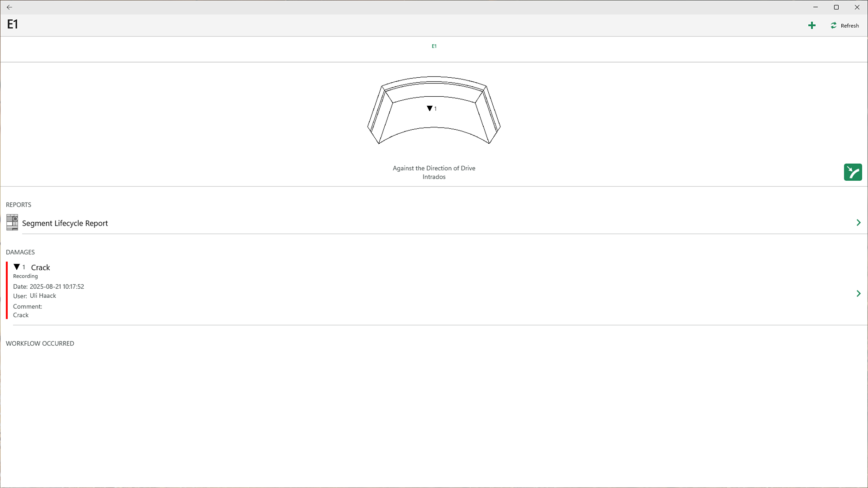Click the triangle icon beside Crack
The height and width of the screenshot is (488, 868).
pyautogui.click(x=17, y=267)
